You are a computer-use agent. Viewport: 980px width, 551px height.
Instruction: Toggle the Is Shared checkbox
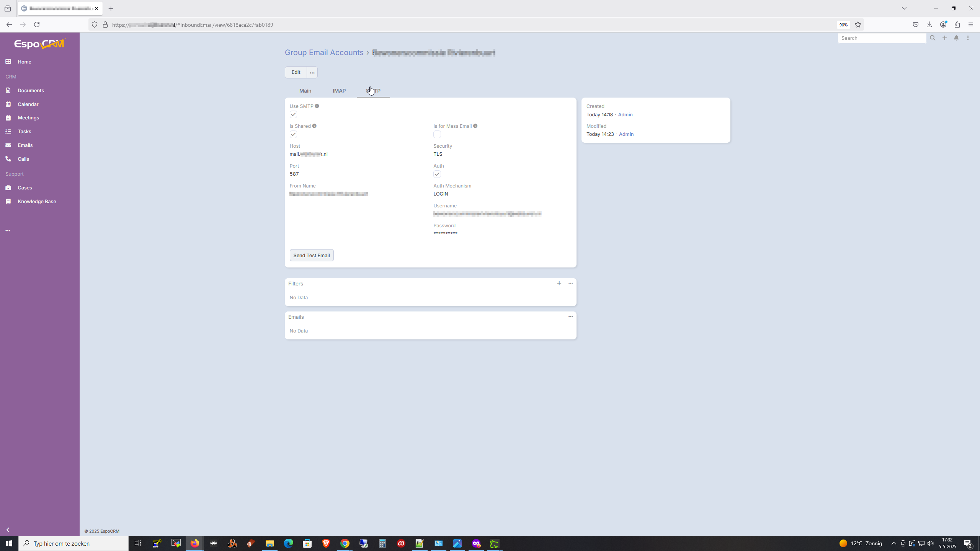[x=293, y=134]
